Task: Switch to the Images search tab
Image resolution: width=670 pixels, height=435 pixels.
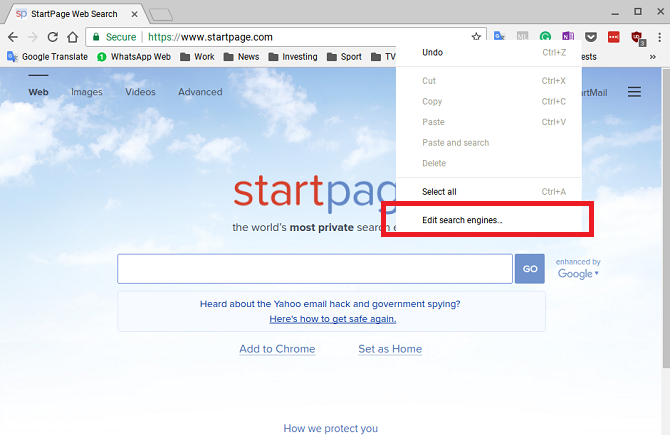Action: click(x=87, y=92)
